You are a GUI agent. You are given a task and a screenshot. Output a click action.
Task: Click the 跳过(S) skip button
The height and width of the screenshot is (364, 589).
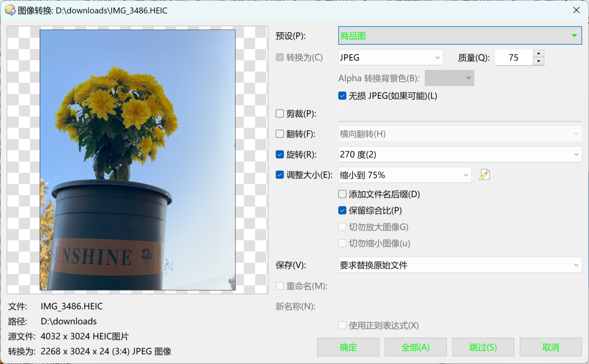483,347
